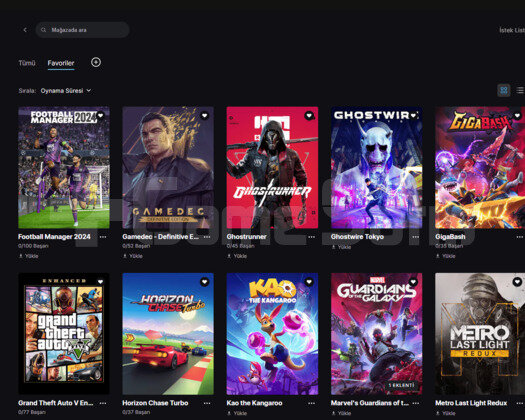This screenshot has width=525, height=420.
Task: Toggle favorite heart on Ghostrunner
Action: click(309, 116)
